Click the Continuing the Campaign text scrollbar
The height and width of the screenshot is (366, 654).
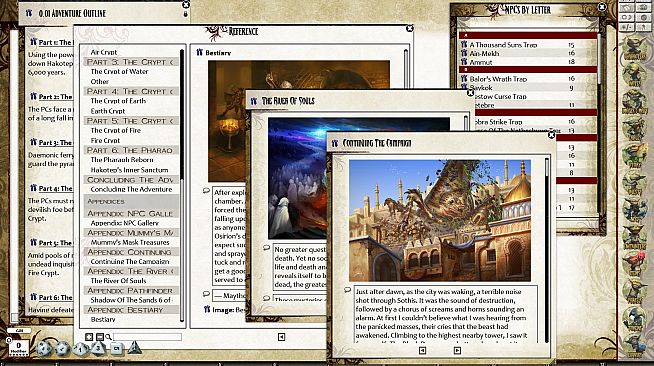[x=546, y=250]
